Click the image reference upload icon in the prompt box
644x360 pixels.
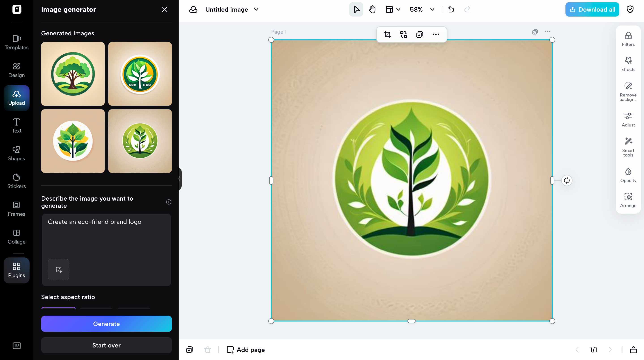point(58,270)
